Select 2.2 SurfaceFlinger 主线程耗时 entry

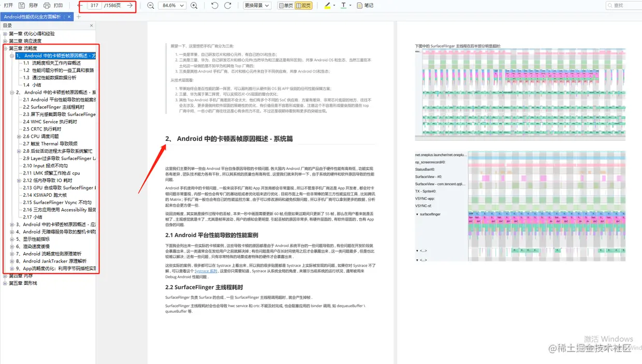click(x=54, y=107)
